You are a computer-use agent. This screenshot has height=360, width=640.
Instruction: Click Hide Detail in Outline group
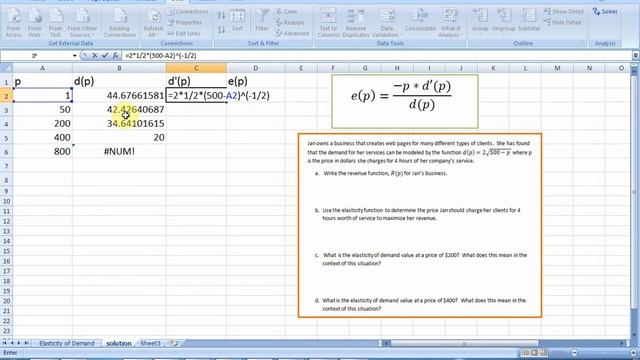tap(562, 22)
